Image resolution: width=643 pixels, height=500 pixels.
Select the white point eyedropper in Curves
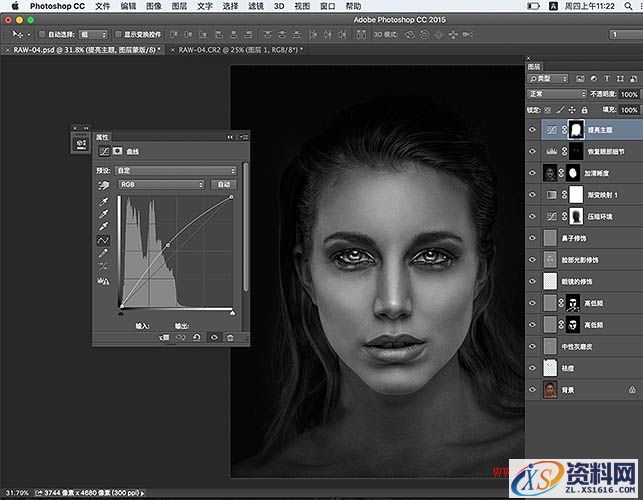tap(103, 227)
